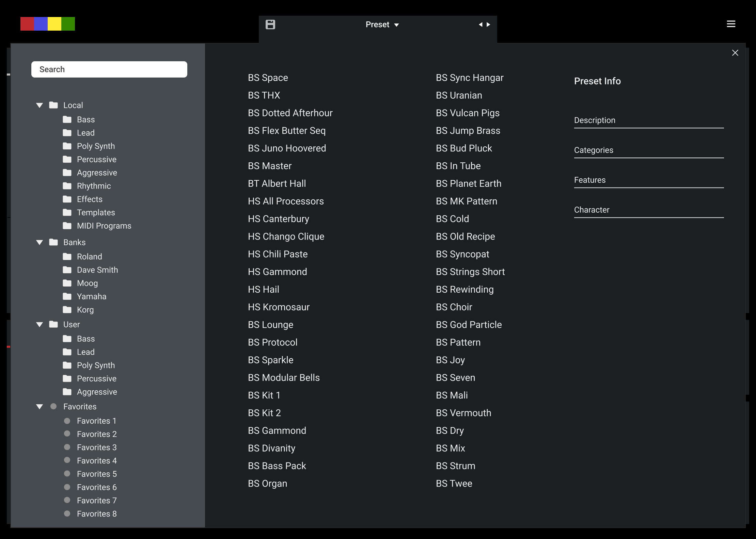Go to previous preset arrow
The image size is (756, 539).
click(481, 24)
